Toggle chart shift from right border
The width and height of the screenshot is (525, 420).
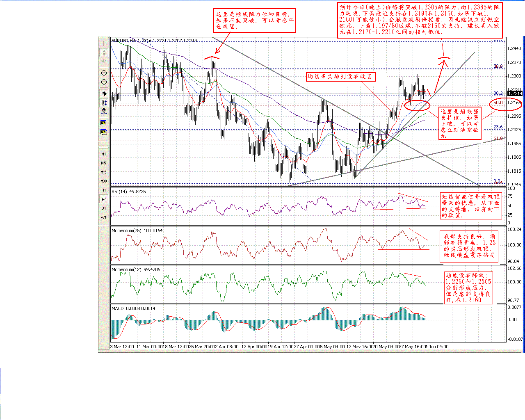coord(104,103)
